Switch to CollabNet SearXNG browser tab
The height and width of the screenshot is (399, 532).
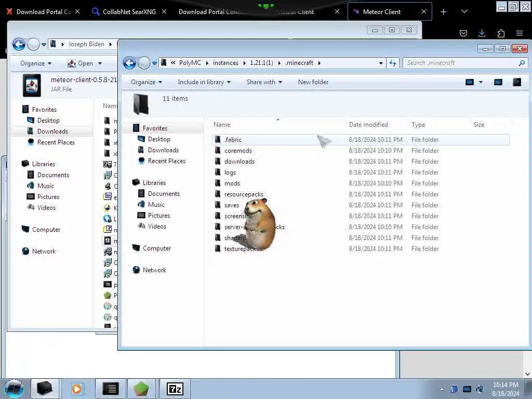tap(129, 11)
